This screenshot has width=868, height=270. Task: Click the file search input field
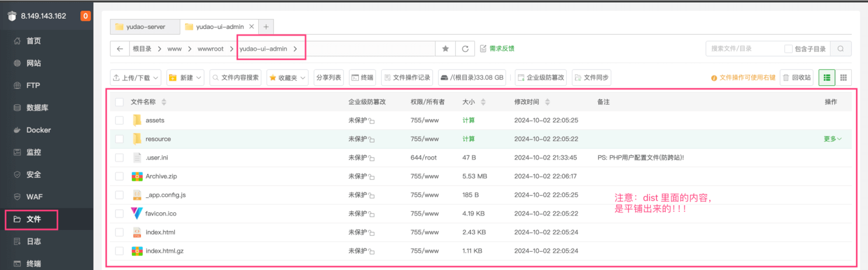point(741,49)
